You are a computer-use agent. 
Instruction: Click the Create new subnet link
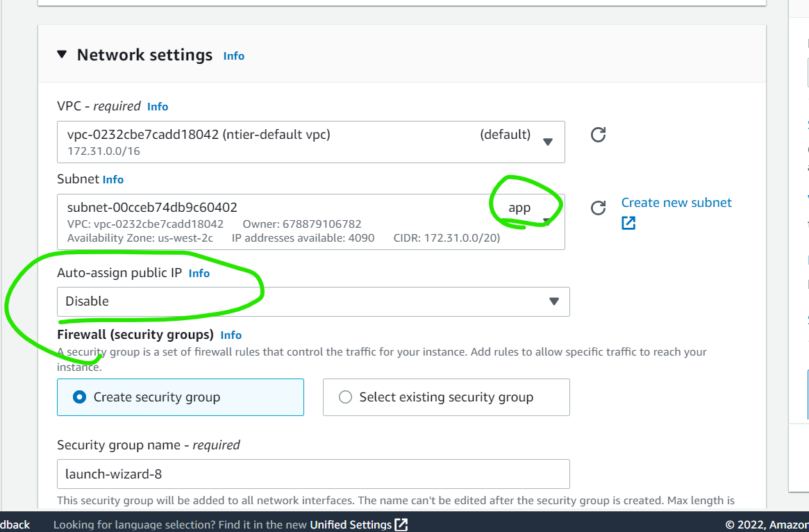tap(676, 203)
